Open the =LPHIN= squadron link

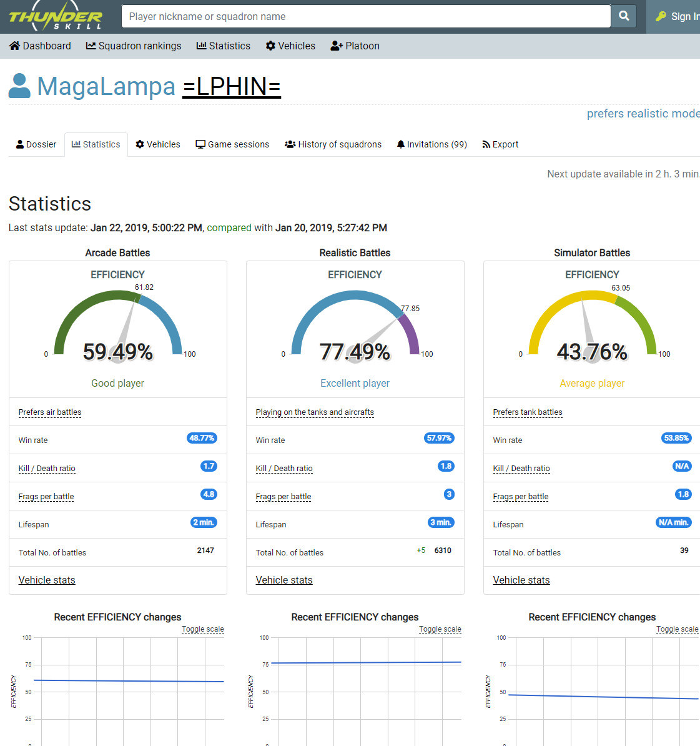232,87
